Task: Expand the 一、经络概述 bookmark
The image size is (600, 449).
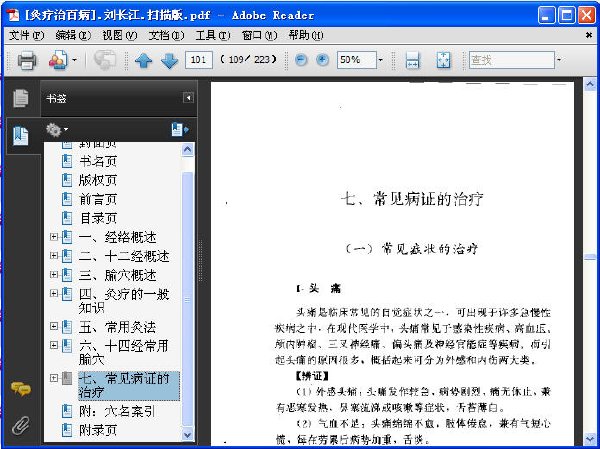Action: pyautogui.click(x=54, y=237)
